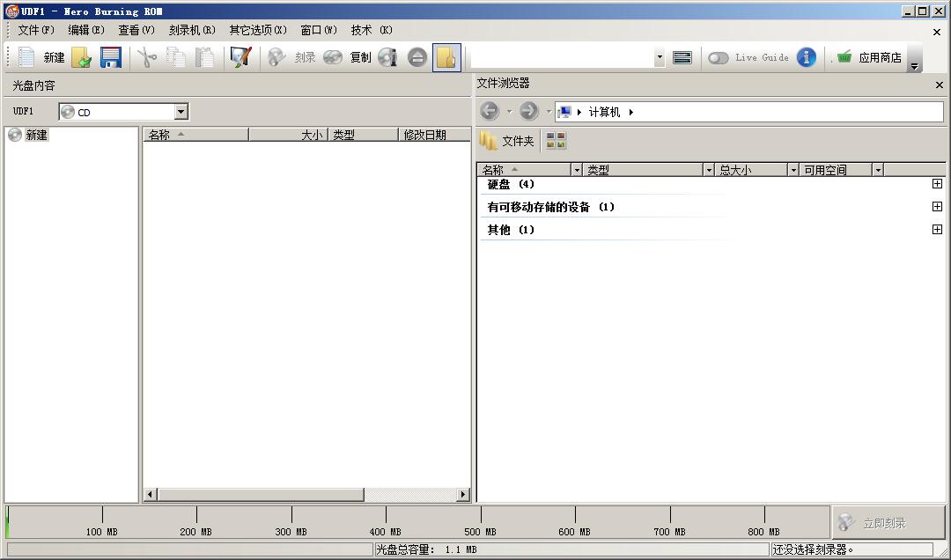Click the file browser address path field
Viewport: 951px width, 560px height.
click(x=749, y=112)
